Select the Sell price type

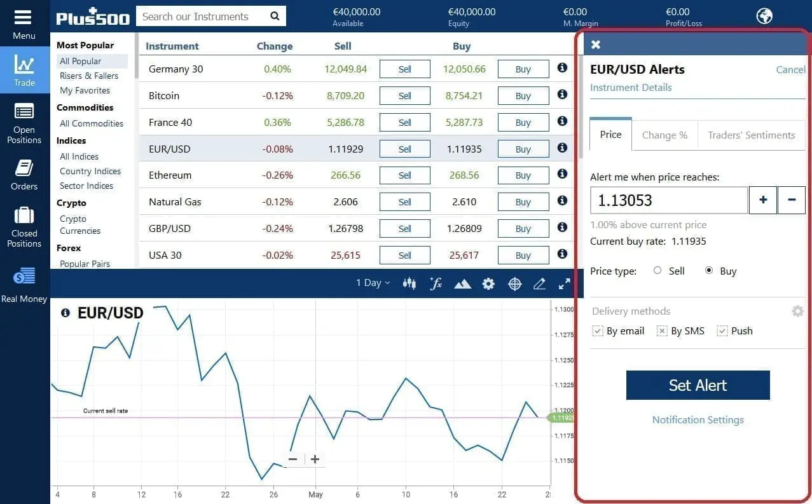pyautogui.click(x=657, y=270)
